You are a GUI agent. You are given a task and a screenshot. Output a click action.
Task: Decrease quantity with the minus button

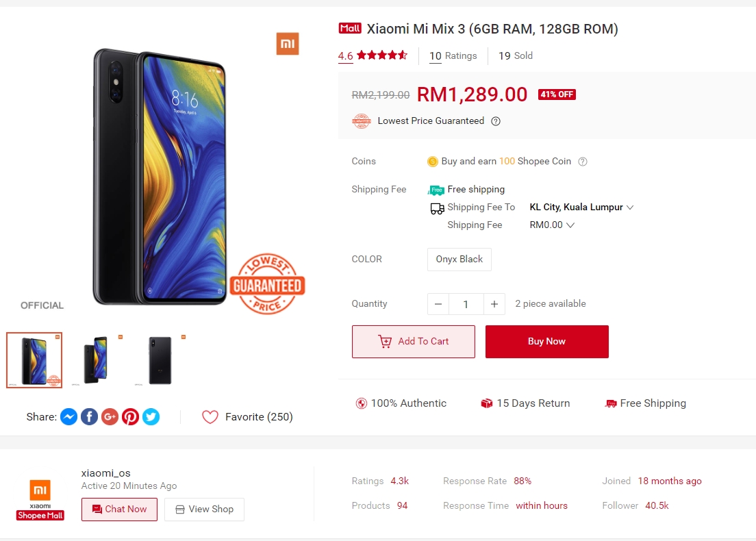pyautogui.click(x=438, y=304)
